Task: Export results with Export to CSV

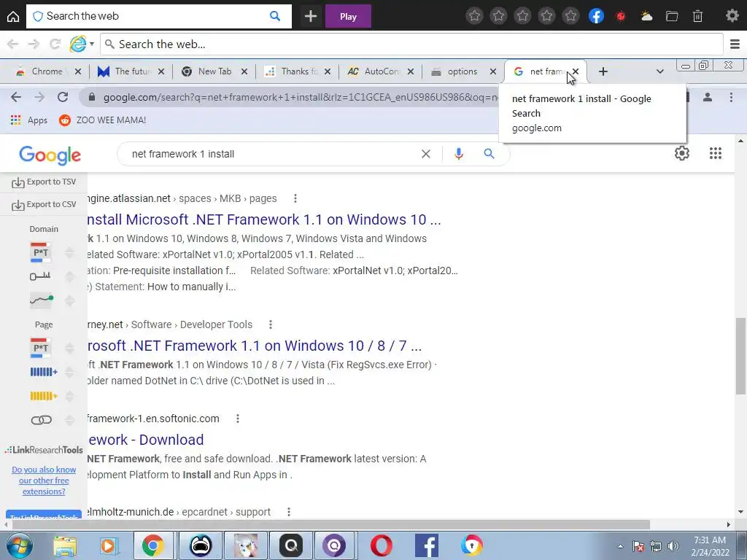Action: pyautogui.click(x=44, y=204)
